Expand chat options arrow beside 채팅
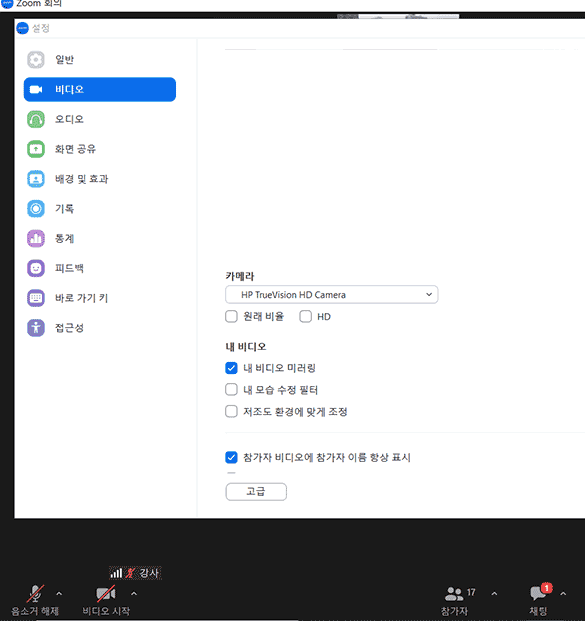Image resolution: width=585 pixels, height=621 pixels. [x=563, y=594]
